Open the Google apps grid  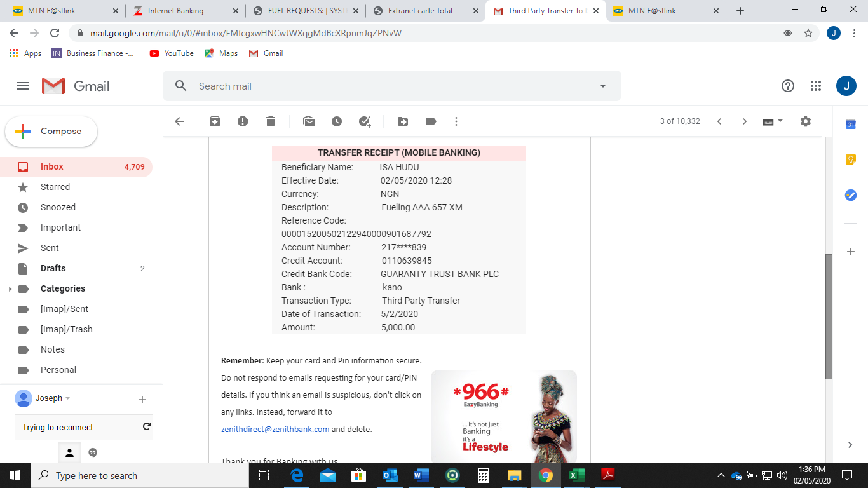click(816, 86)
